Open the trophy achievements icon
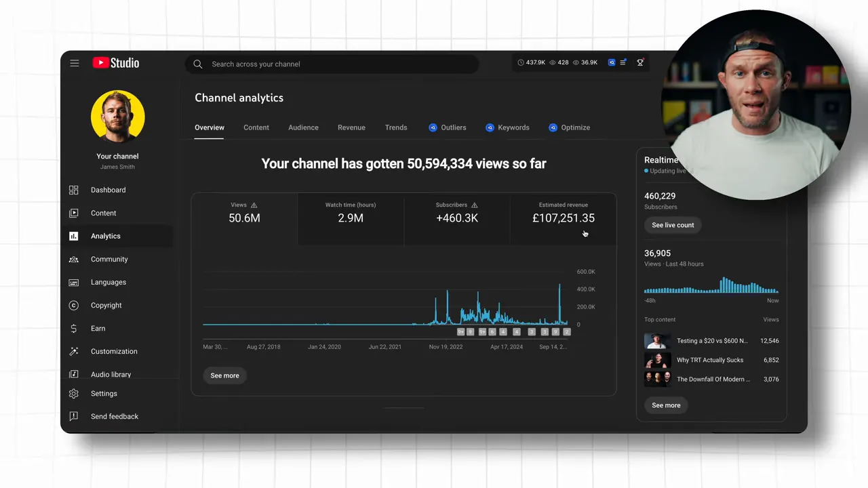 tap(640, 62)
